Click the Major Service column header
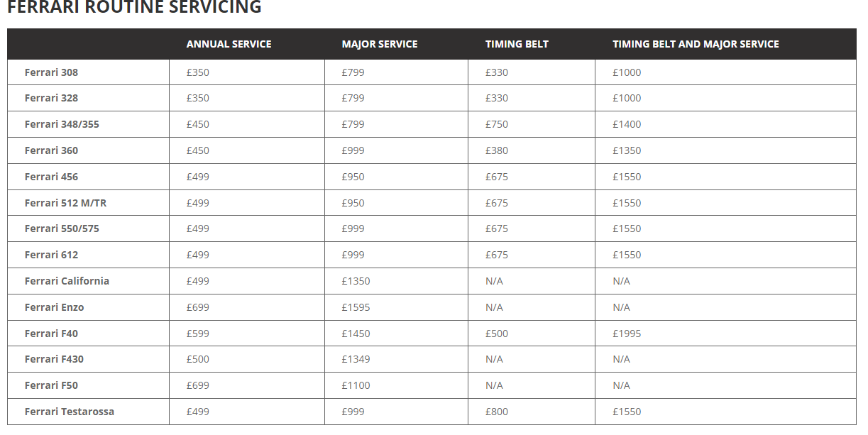The width and height of the screenshot is (868, 435). [380, 44]
